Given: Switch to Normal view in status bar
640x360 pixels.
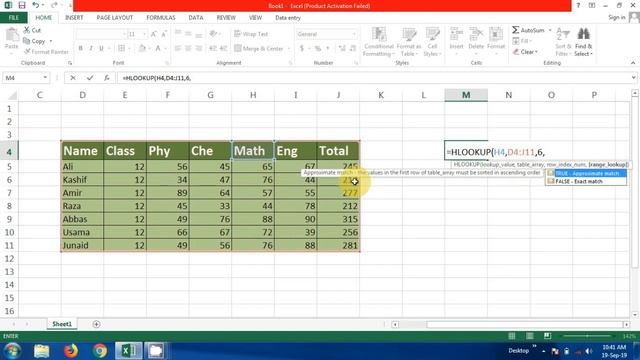Looking at the screenshot, I should tap(511, 336).
